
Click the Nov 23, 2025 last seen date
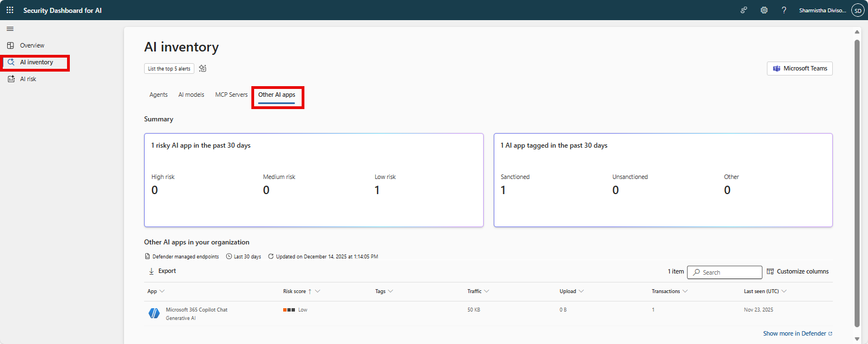coord(759,310)
